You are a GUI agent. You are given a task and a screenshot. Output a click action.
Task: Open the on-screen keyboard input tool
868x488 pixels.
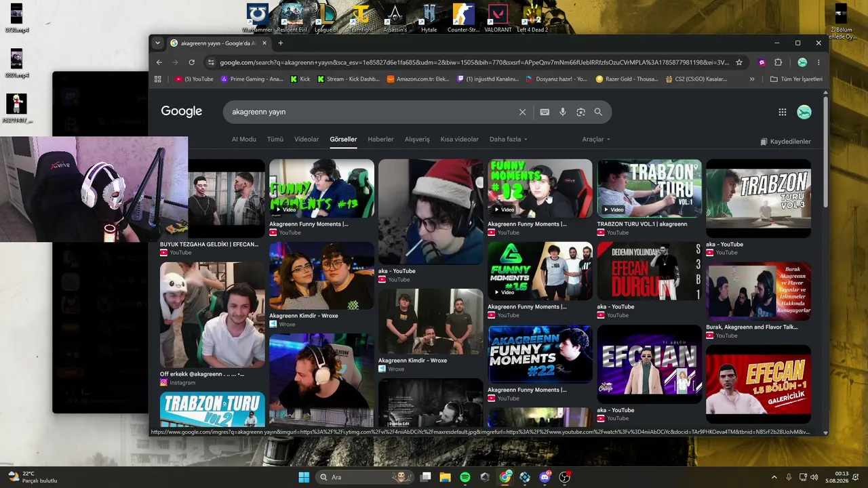coord(545,112)
